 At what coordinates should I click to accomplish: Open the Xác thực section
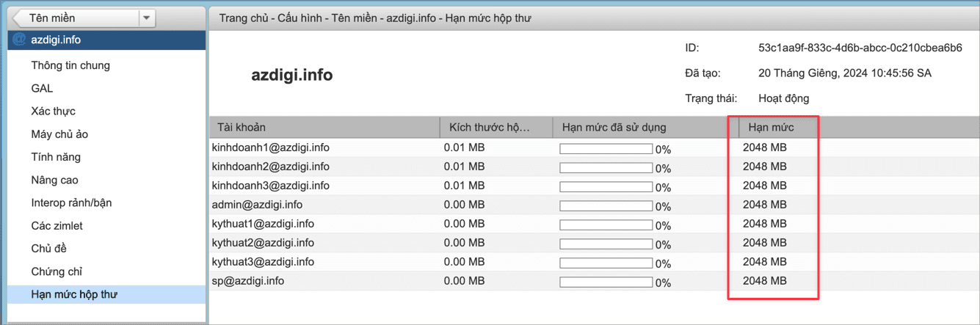click(x=53, y=112)
